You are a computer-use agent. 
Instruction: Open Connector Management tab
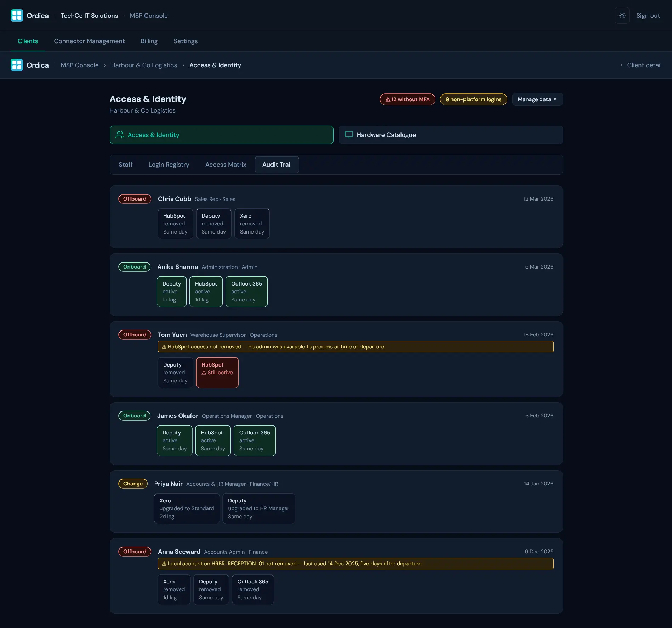[x=89, y=41]
